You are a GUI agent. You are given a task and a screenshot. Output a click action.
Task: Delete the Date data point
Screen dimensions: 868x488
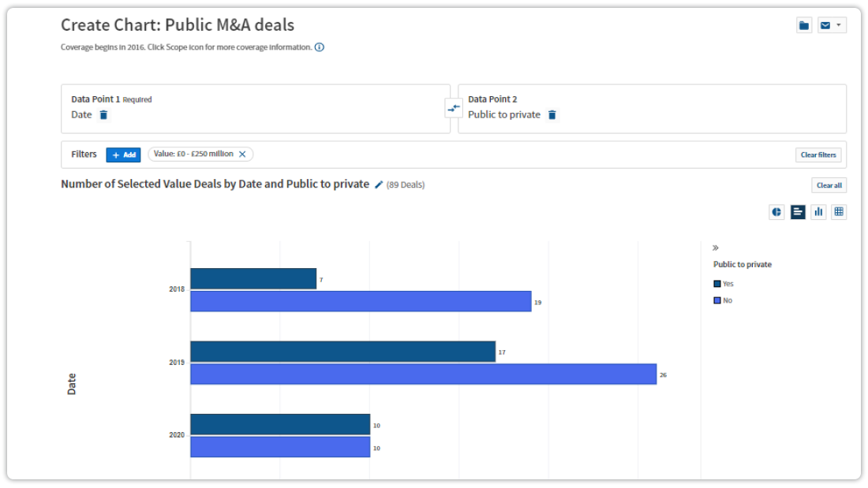point(103,115)
